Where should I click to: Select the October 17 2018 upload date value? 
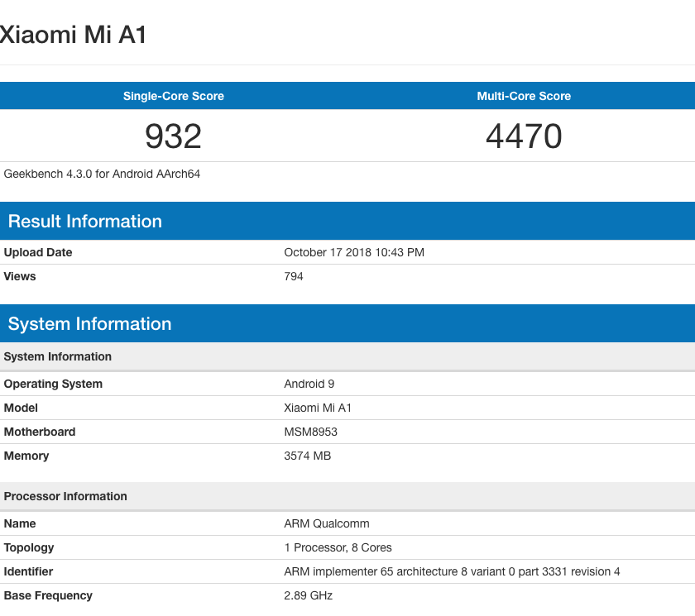click(354, 252)
